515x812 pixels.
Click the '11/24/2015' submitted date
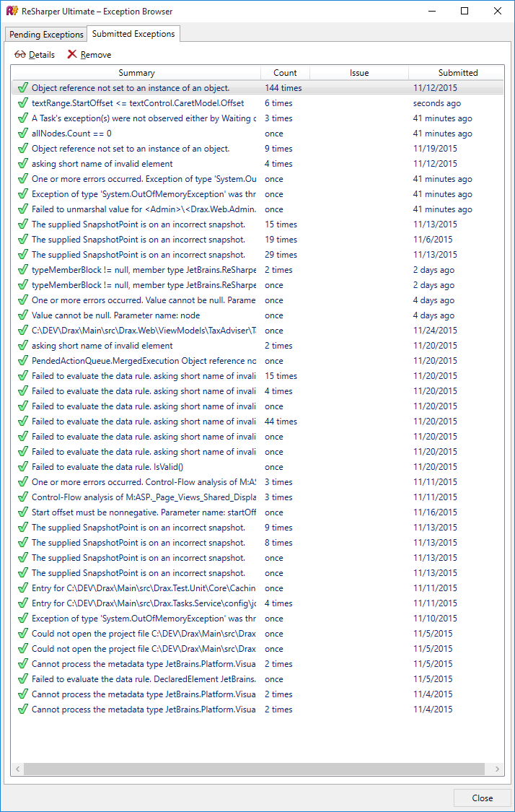point(435,330)
